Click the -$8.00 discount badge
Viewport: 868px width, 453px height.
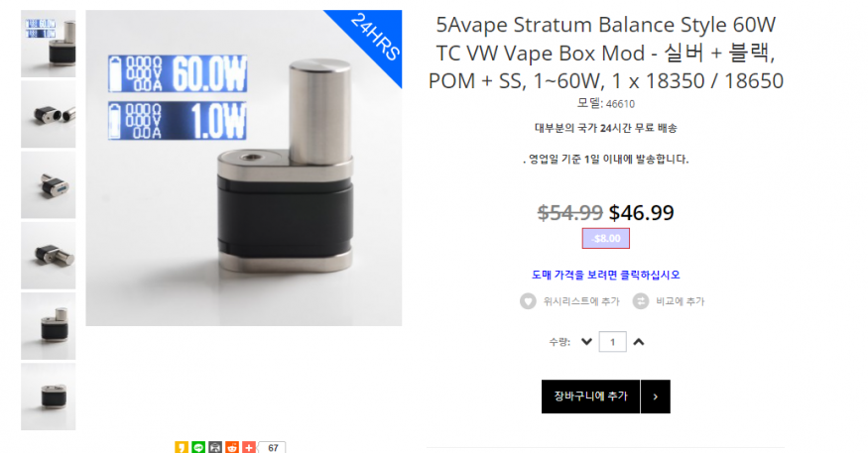(605, 238)
